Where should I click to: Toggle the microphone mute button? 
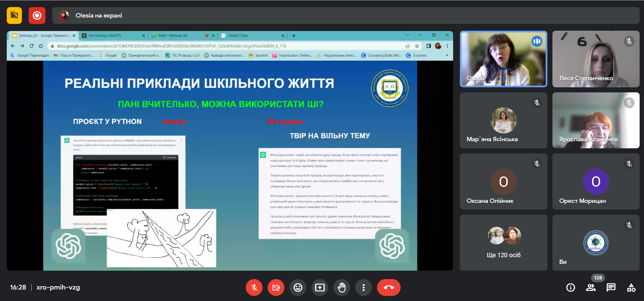(x=254, y=288)
